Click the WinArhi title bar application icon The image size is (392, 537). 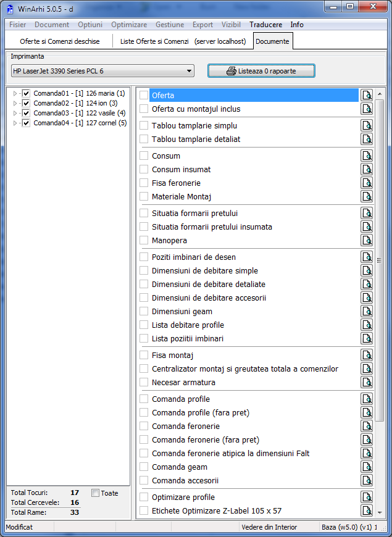point(10,9)
